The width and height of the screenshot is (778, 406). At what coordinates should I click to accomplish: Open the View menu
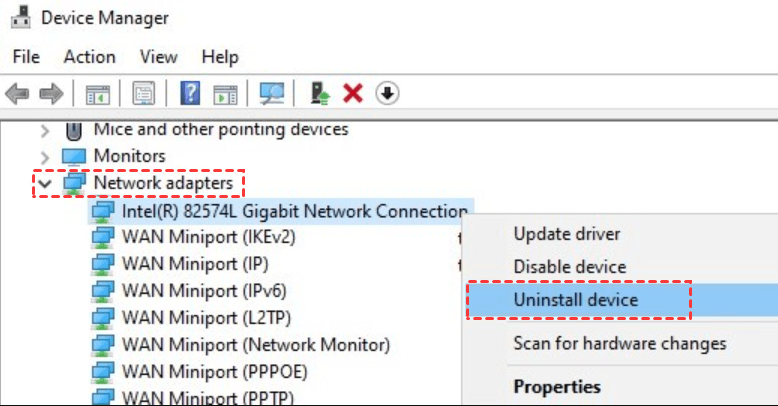158,57
